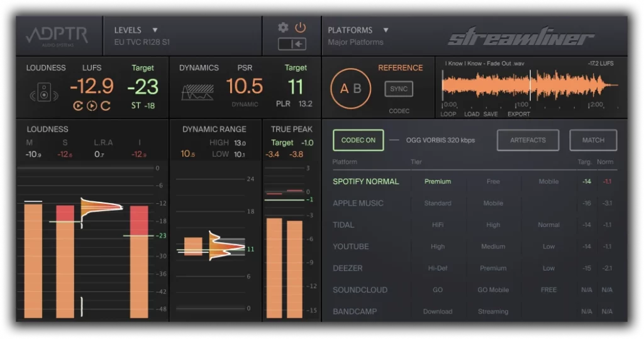
Task: Click EXPORT under the reference waveform
Action: (x=519, y=114)
